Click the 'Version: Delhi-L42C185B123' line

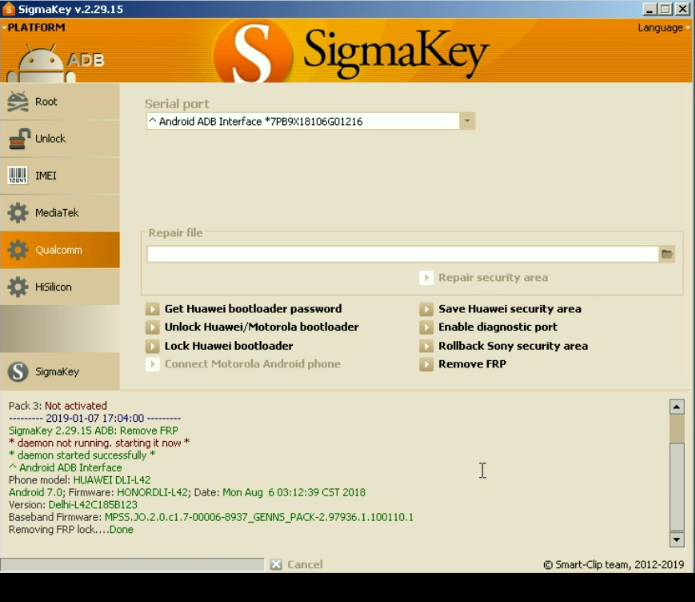tap(73, 505)
